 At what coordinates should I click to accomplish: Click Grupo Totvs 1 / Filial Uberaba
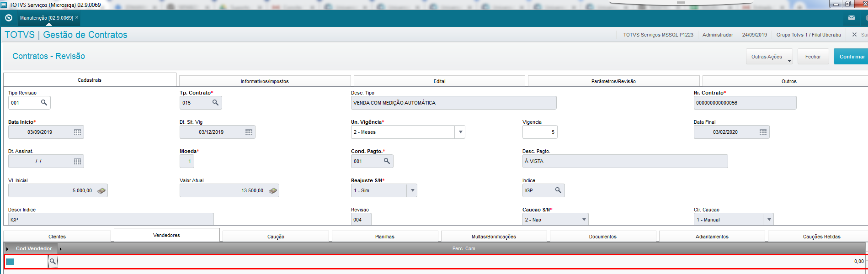coord(809,35)
